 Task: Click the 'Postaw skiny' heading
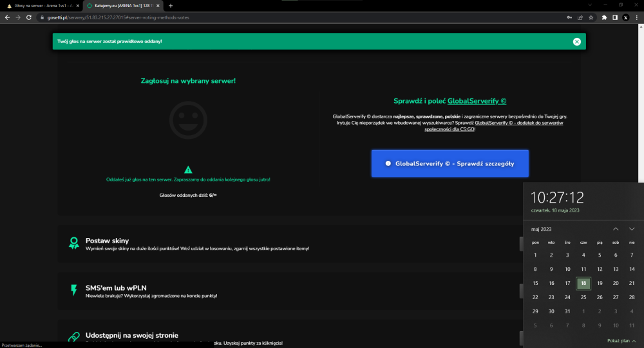coord(107,241)
